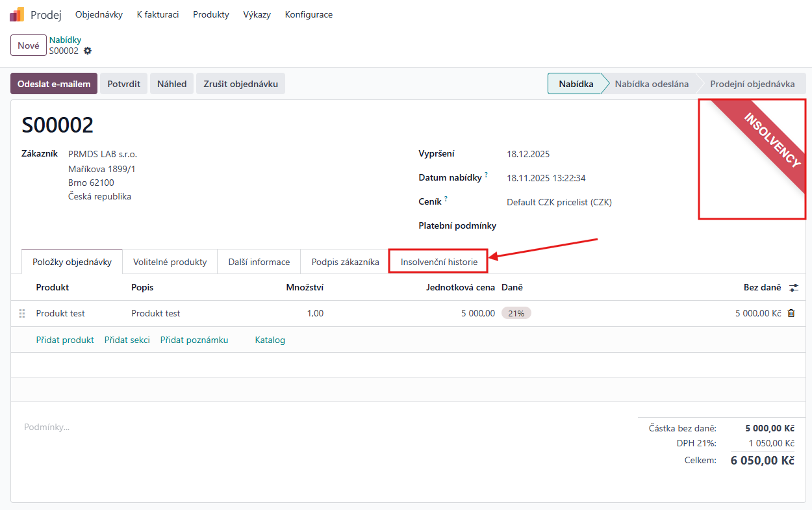Expand the Výkazy menu

tap(257, 14)
